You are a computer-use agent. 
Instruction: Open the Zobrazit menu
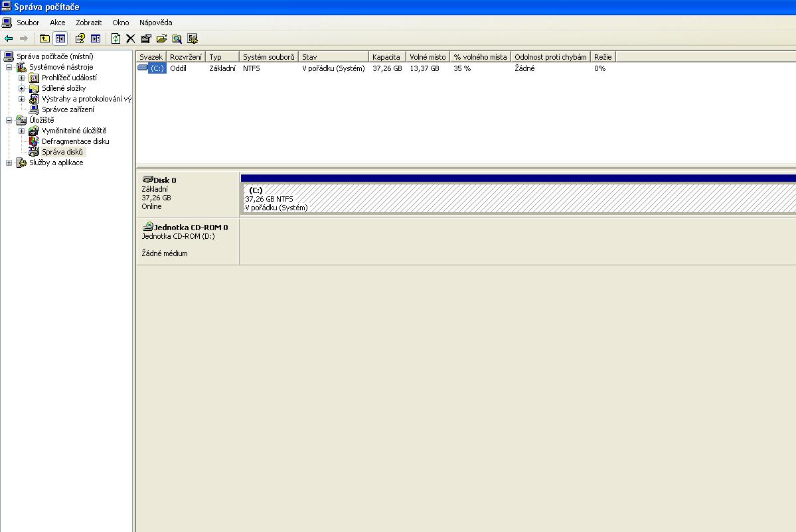coord(89,23)
